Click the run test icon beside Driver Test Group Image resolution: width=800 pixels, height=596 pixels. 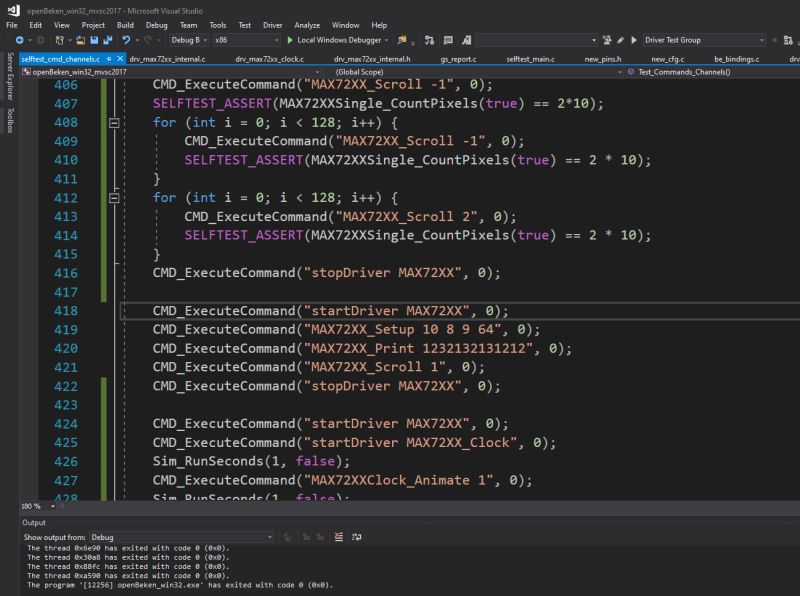coord(633,40)
